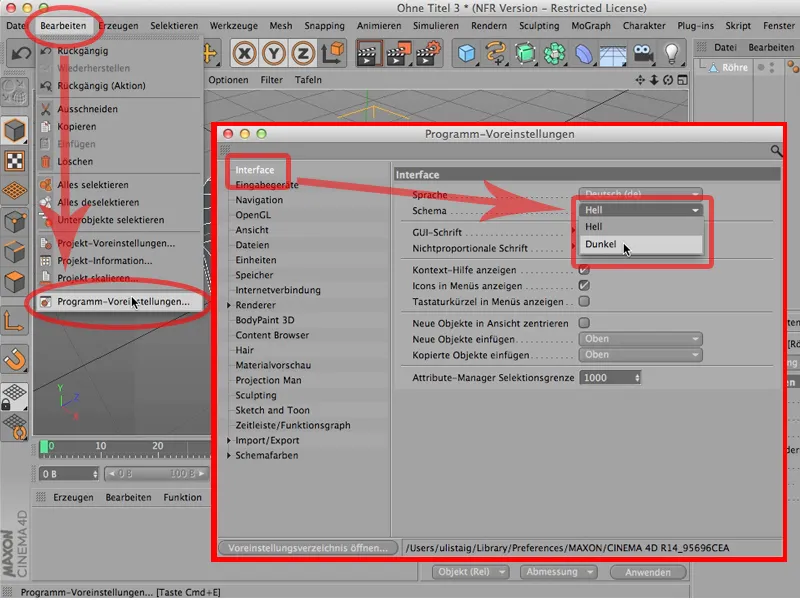The width and height of the screenshot is (800, 600).
Task: Enable Neue Objekte in Ansicht zentrieren
Action: pyautogui.click(x=583, y=321)
